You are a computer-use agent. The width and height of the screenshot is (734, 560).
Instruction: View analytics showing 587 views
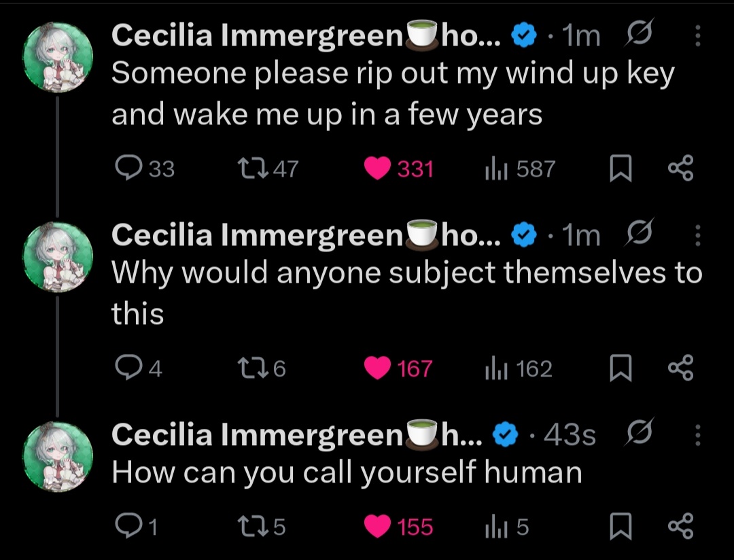(493, 169)
